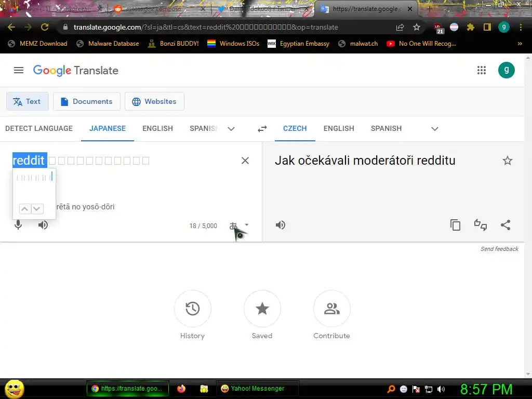Open translation History

pyautogui.click(x=193, y=309)
